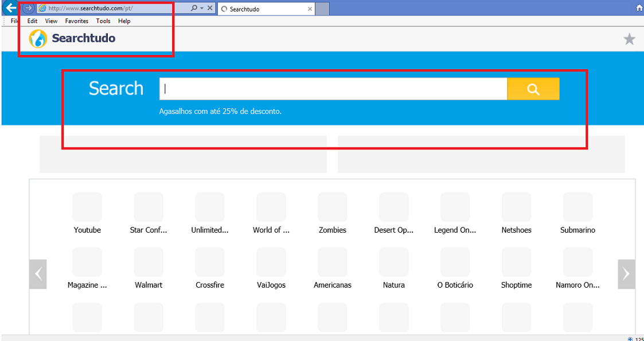Click the browser forward arrow button

pos(28,8)
